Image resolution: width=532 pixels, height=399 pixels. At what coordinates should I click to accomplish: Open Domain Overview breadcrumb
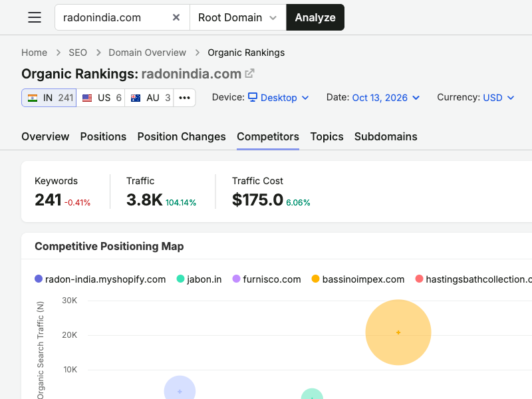(x=147, y=53)
